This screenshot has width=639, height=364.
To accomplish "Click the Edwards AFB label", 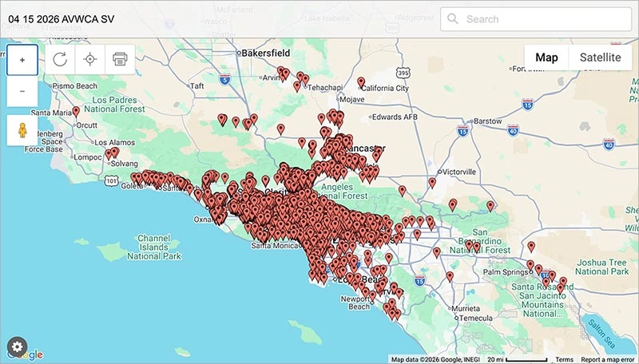I will [395, 117].
